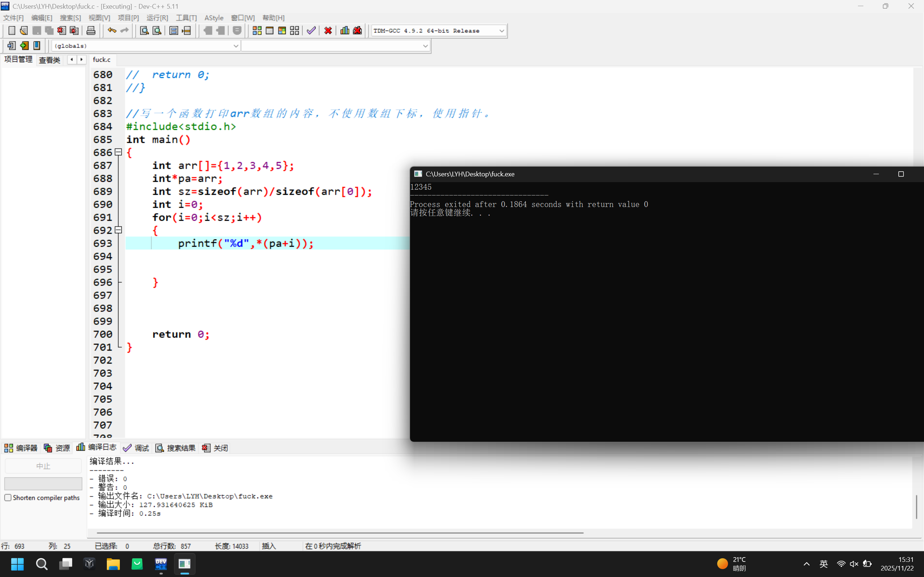Open the TDM-GCC compiler selection dropdown
This screenshot has height=577, width=924.
point(501,31)
